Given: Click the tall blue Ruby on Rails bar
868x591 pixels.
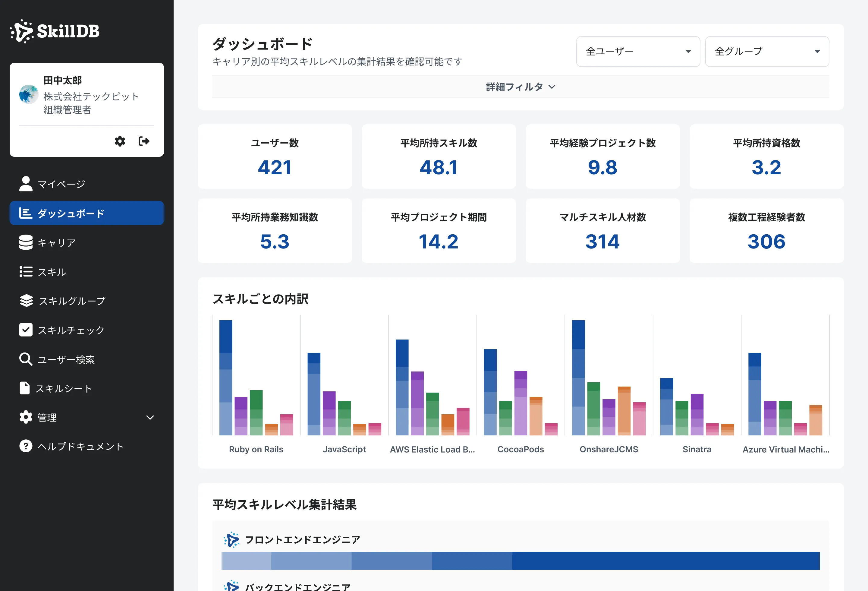Looking at the screenshot, I should coord(226,378).
